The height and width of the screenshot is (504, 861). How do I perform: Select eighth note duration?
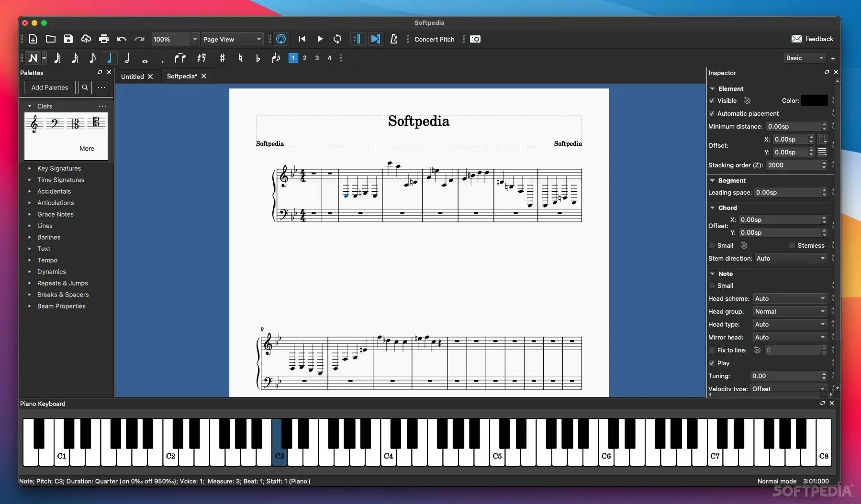click(x=92, y=58)
